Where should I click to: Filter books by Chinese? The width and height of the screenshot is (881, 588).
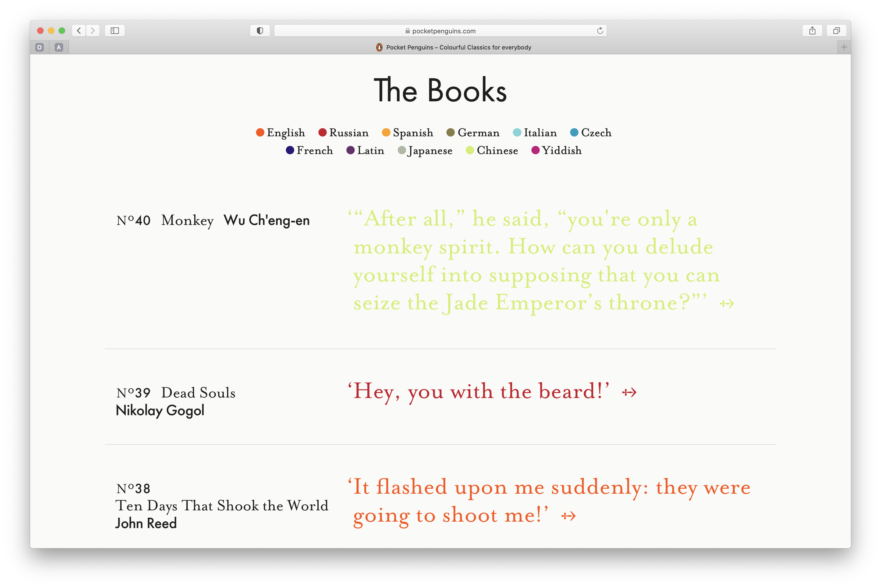tap(492, 150)
